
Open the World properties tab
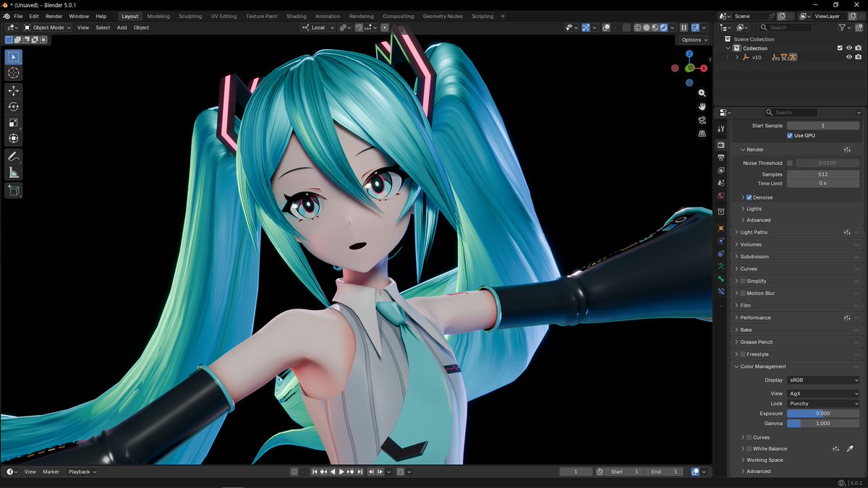(x=721, y=196)
